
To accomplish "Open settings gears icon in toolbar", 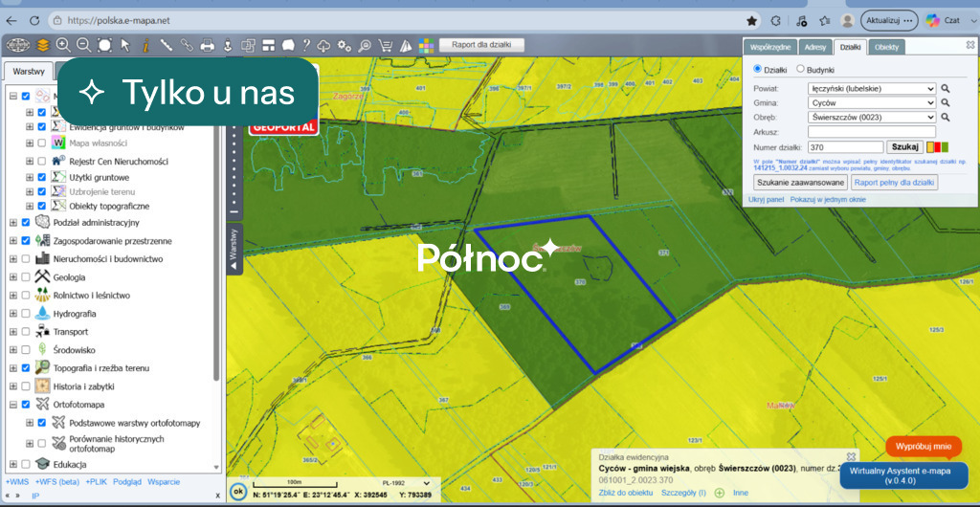I will point(345,45).
